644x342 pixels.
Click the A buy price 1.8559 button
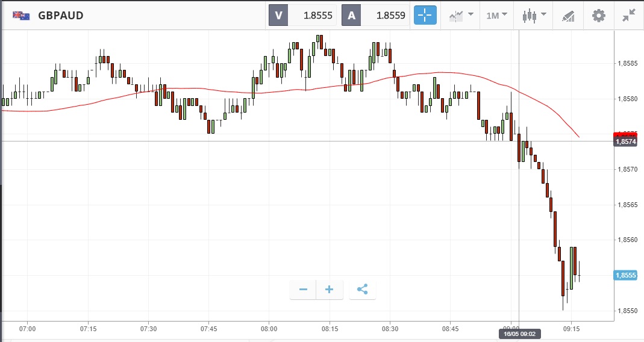coord(376,16)
